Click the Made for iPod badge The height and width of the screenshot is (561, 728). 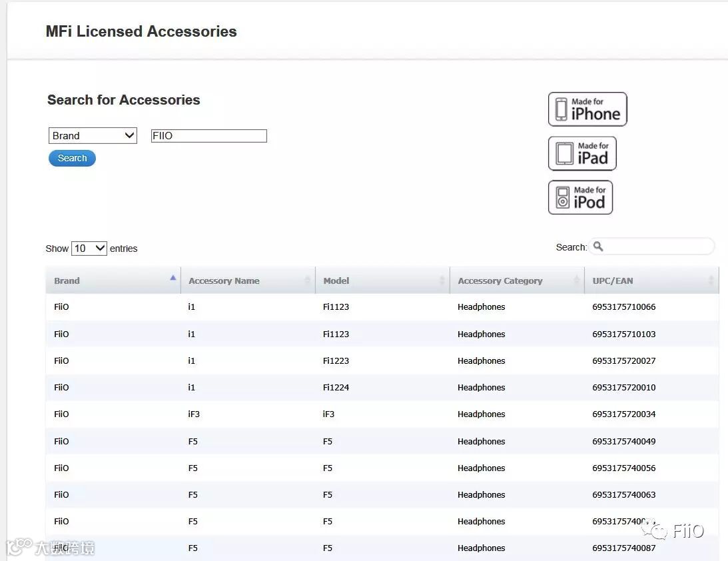[x=580, y=197]
